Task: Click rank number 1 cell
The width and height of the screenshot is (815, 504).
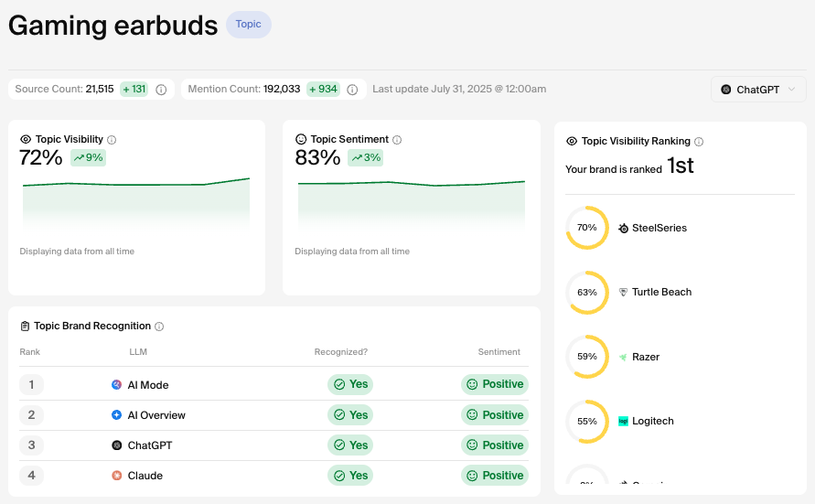Action: click(31, 384)
